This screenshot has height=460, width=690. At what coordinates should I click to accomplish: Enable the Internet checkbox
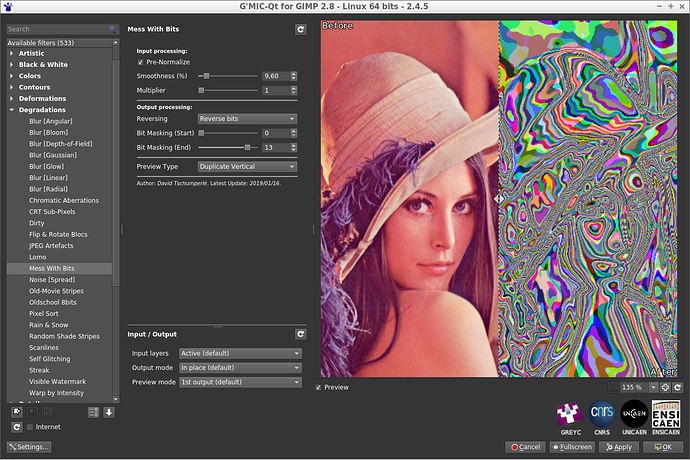pyautogui.click(x=30, y=427)
